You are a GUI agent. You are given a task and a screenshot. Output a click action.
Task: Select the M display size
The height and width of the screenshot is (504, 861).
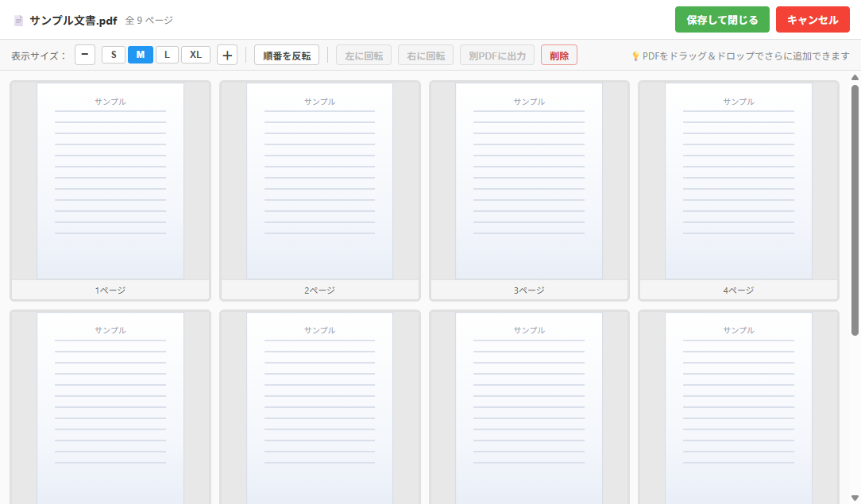pos(141,55)
